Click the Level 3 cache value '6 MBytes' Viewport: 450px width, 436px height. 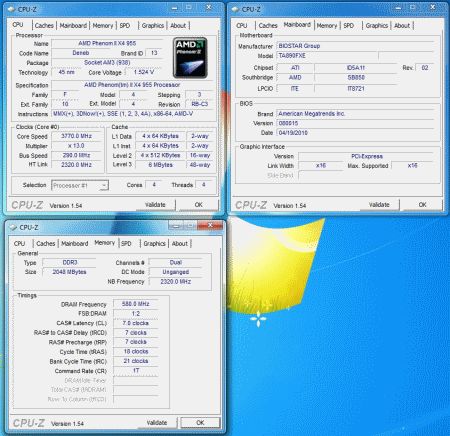[x=160, y=165]
